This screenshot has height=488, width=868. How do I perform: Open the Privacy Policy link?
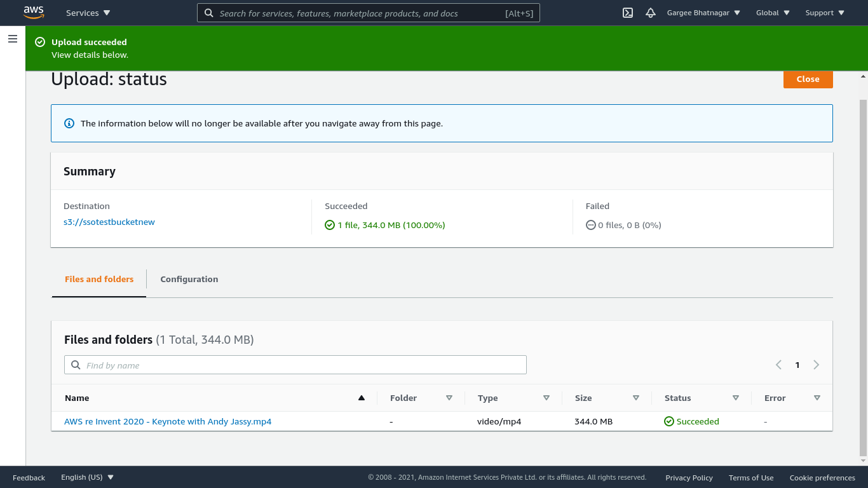tap(689, 478)
